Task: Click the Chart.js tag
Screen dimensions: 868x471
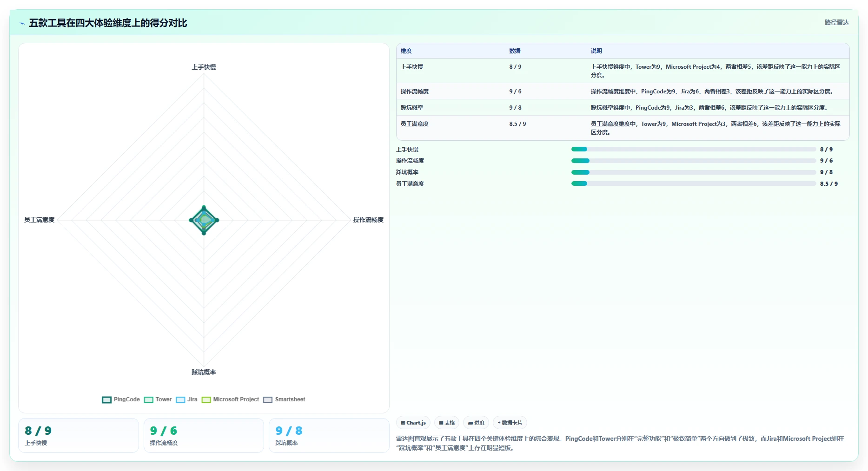Action: tap(413, 423)
